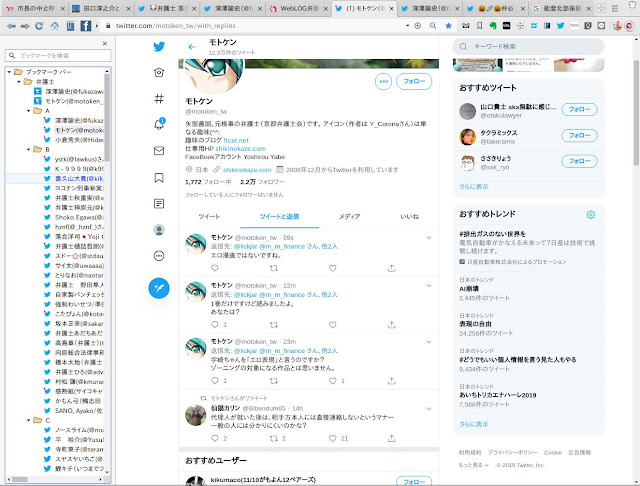The image size is (640, 486).
Task: Open dropdown chevron on 23m tweet
Action: pos(429,342)
